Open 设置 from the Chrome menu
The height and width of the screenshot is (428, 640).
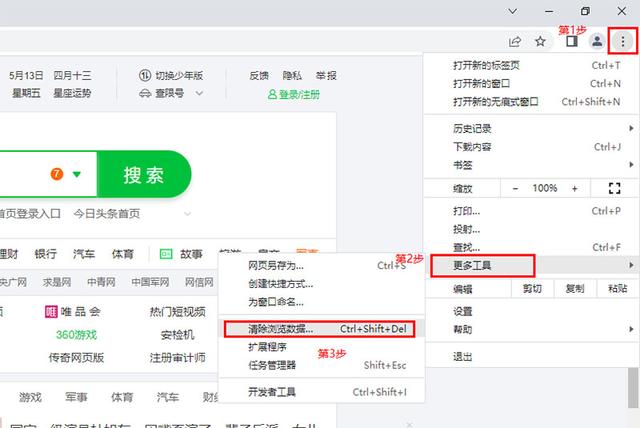pos(463,311)
